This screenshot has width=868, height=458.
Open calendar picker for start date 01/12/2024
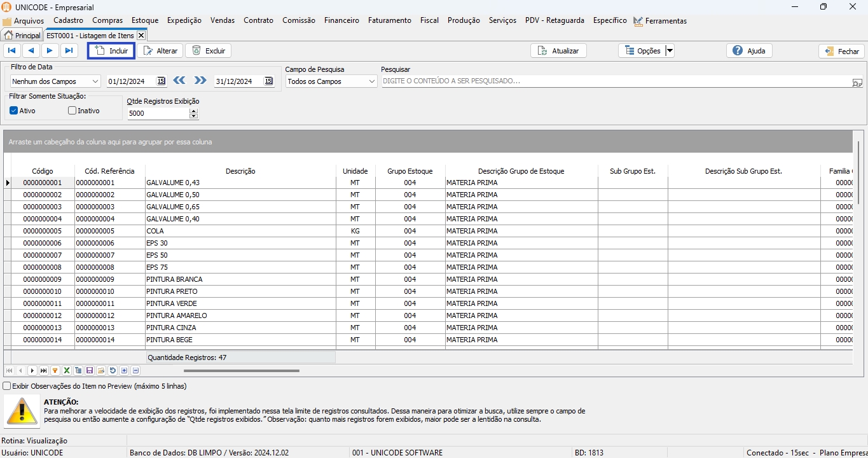pos(161,81)
